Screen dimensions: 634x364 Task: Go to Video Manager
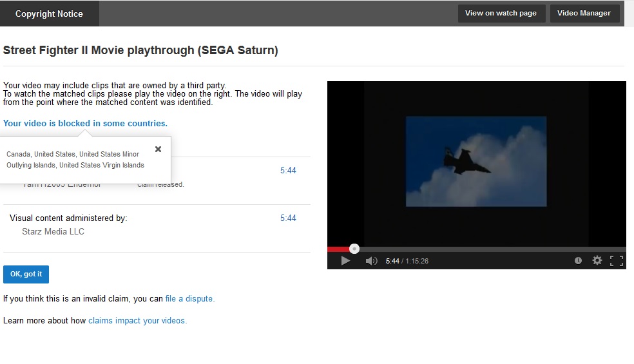(x=584, y=14)
